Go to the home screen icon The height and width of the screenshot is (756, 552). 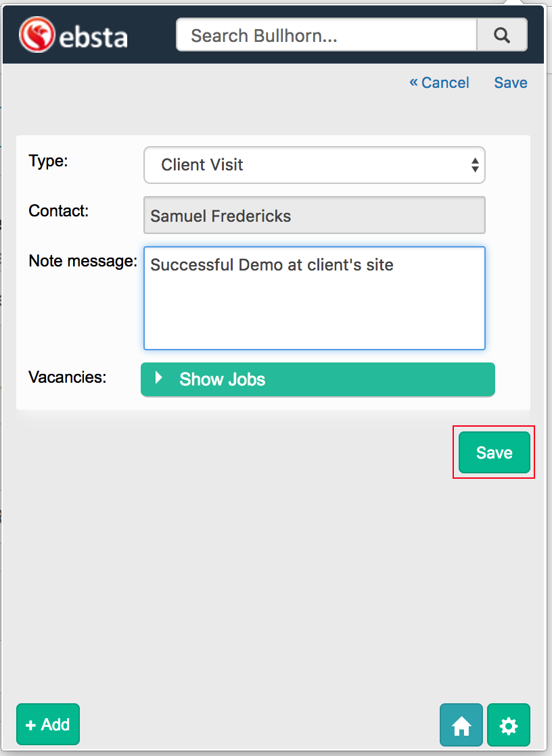[461, 726]
